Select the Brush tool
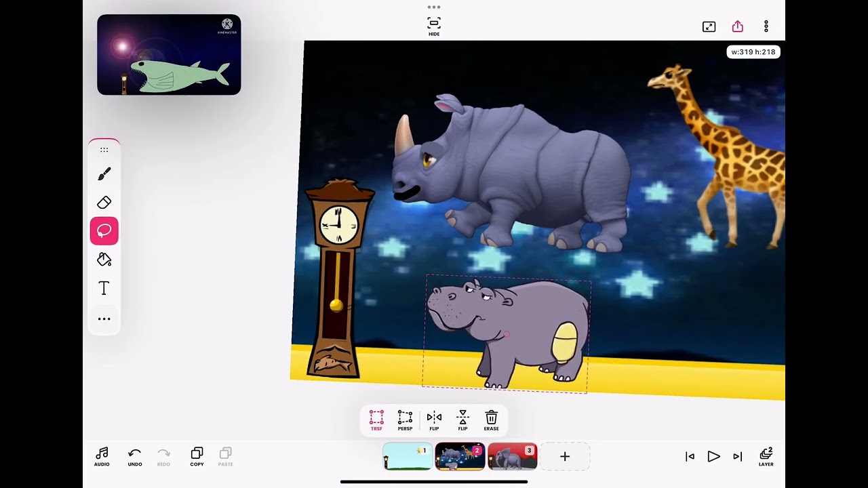This screenshot has width=868, height=488. [104, 174]
